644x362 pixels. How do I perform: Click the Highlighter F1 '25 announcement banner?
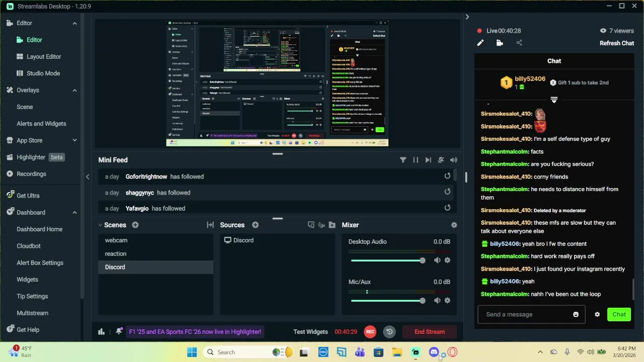tap(195, 332)
